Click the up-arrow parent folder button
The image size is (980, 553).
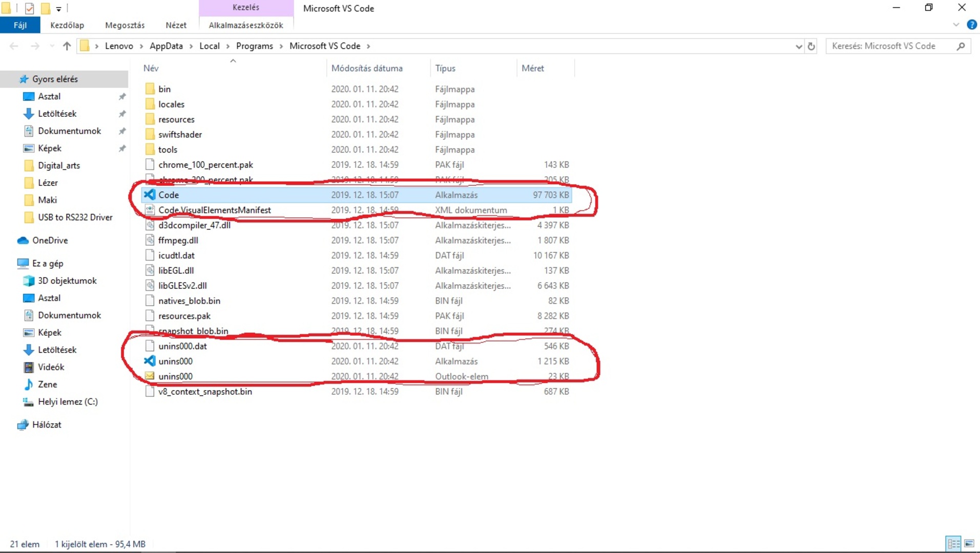point(67,46)
